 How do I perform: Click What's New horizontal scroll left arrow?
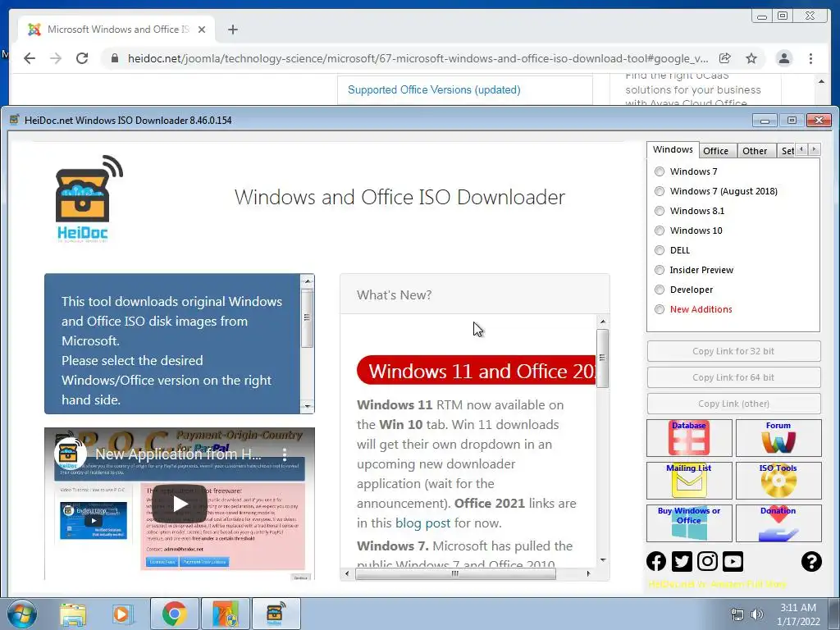click(x=347, y=573)
